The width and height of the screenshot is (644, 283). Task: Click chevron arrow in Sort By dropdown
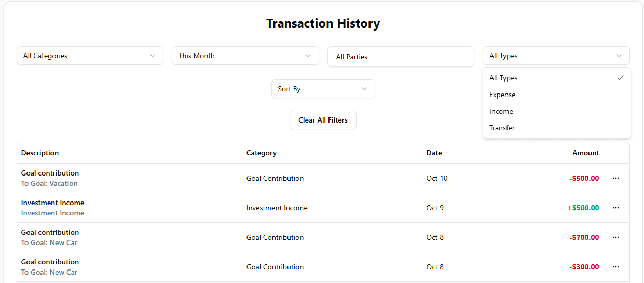click(364, 89)
